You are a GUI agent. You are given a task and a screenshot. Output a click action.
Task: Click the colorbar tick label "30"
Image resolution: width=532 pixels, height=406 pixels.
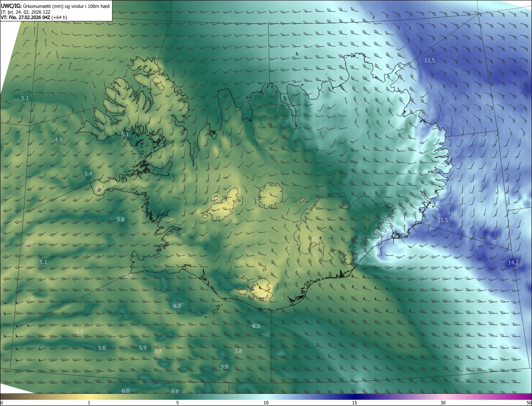[443, 403]
